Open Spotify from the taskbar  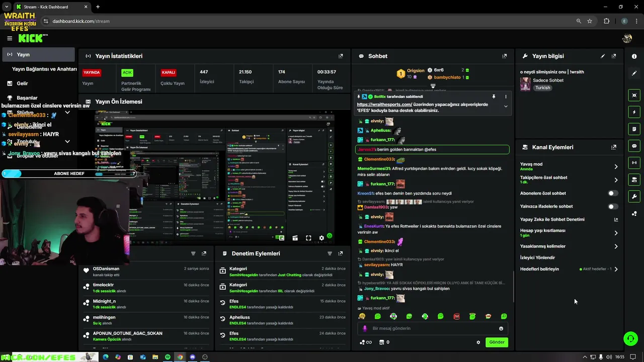168,357
